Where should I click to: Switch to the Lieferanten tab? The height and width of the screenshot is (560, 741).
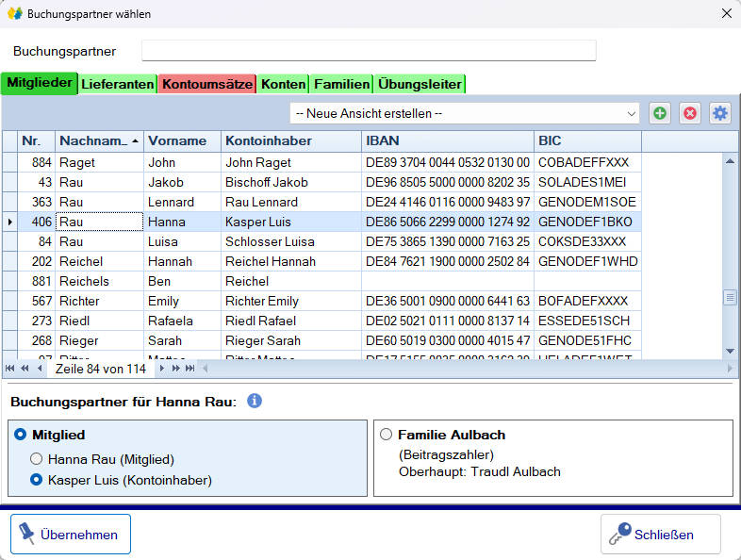[x=117, y=84]
